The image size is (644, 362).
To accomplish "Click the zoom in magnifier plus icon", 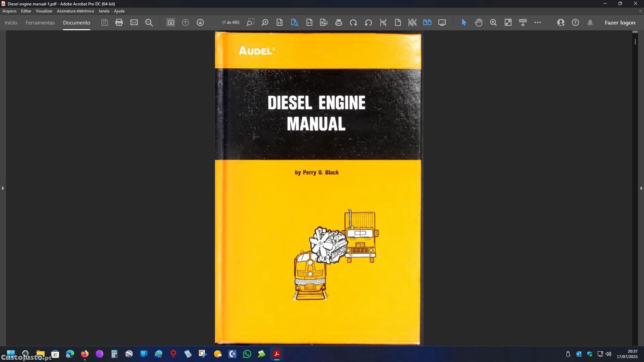I will click(x=493, y=22).
